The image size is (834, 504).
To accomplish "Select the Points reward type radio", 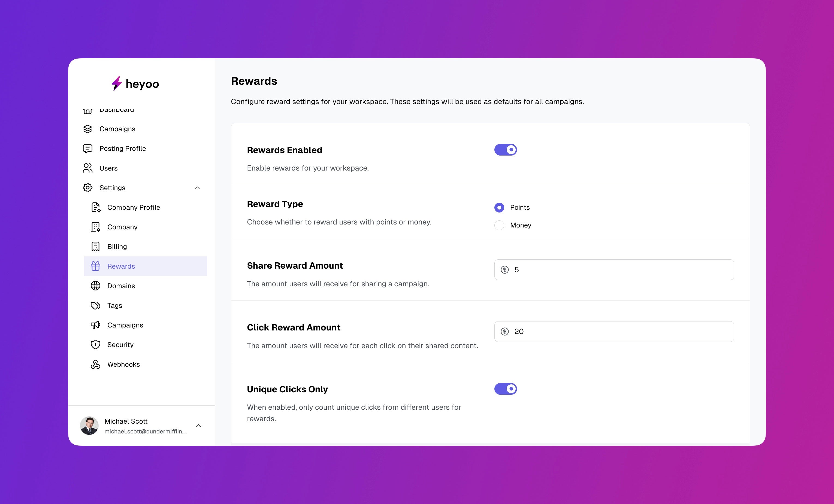I will tap(499, 207).
